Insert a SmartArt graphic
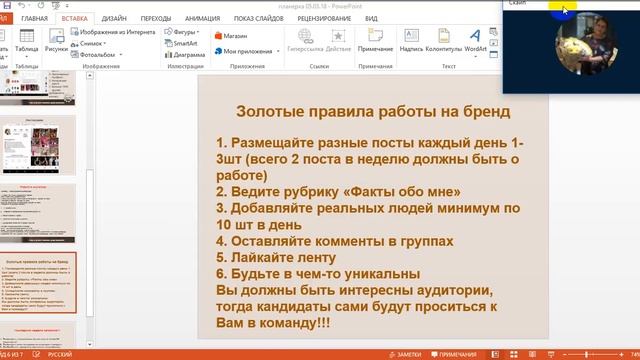This screenshot has height=360, width=640. pyautogui.click(x=181, y=43)
